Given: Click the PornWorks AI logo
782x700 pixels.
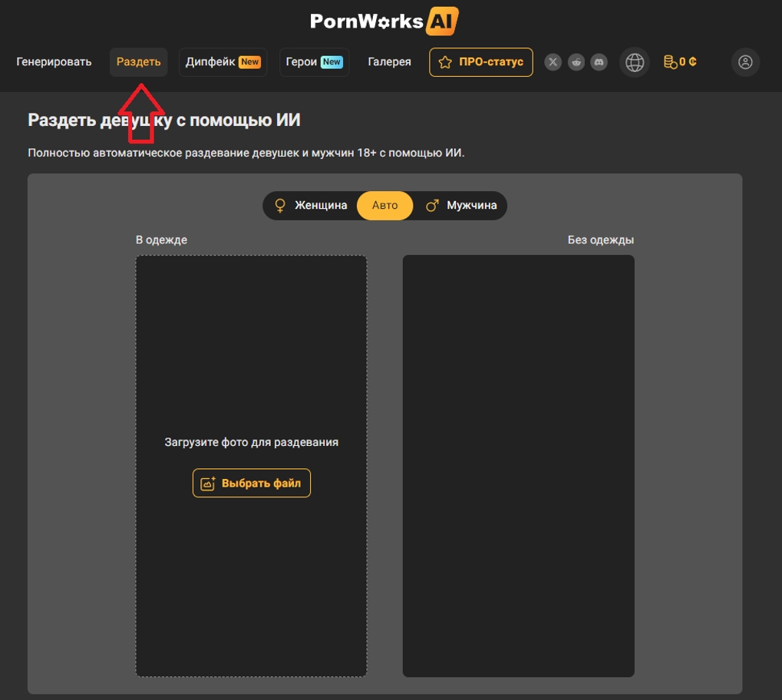Looking at the screenshot, I should coord(384,21).
